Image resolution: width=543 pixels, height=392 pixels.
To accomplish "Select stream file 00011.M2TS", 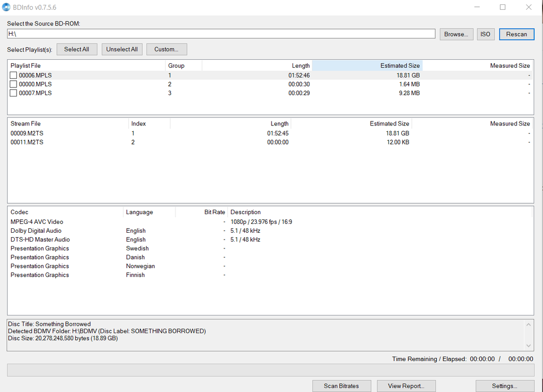I will 270,142.
